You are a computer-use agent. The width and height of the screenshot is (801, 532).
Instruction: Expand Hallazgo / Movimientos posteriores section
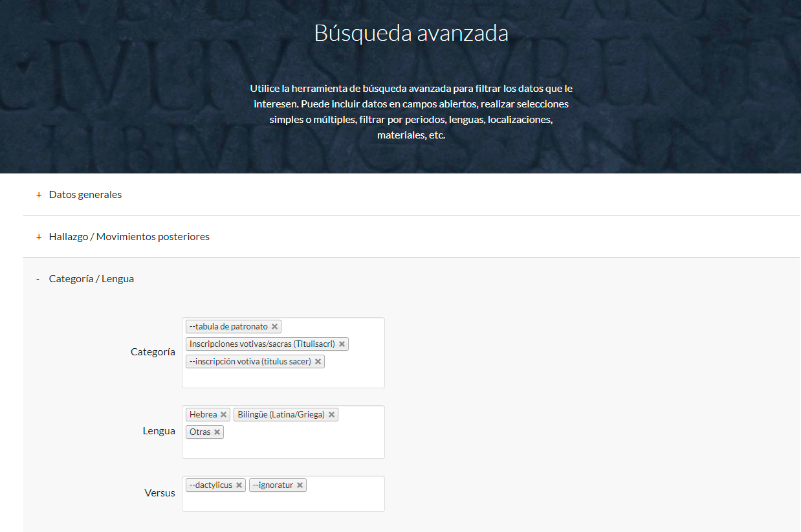(129, 237)
